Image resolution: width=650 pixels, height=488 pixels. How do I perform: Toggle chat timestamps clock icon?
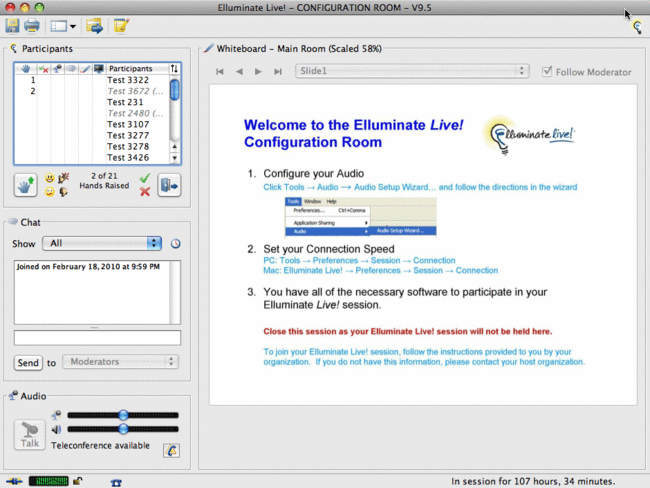(175, 243)
